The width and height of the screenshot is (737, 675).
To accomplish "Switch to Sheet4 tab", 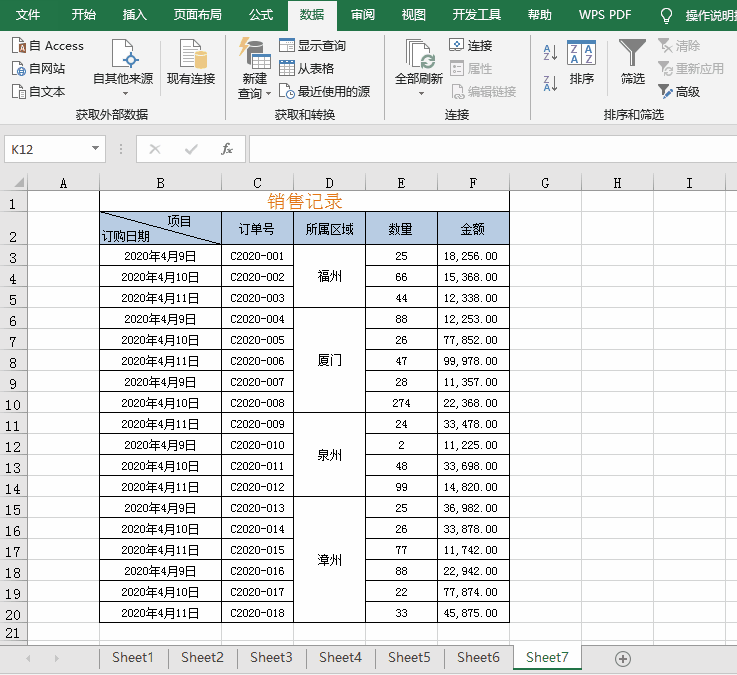I will click(x=340, y=657).
